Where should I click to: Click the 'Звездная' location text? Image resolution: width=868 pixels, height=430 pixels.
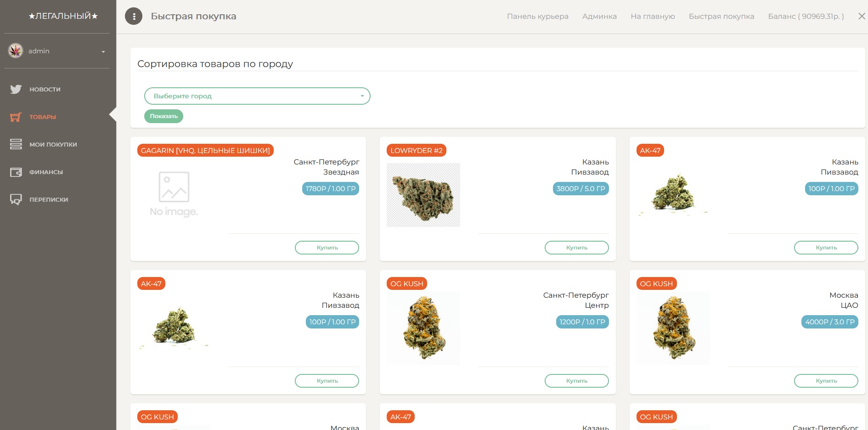point(341,172)
